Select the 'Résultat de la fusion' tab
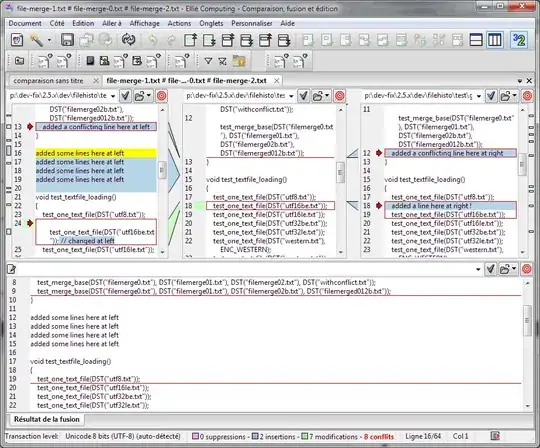The height and width of the screenshot is (448, 540). tap(46, 419)
